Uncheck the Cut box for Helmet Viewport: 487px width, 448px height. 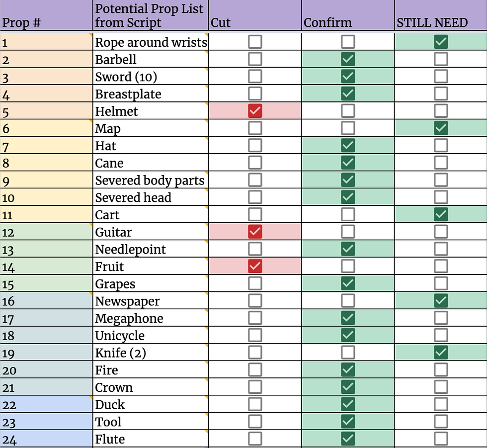(x=255, y=111)
